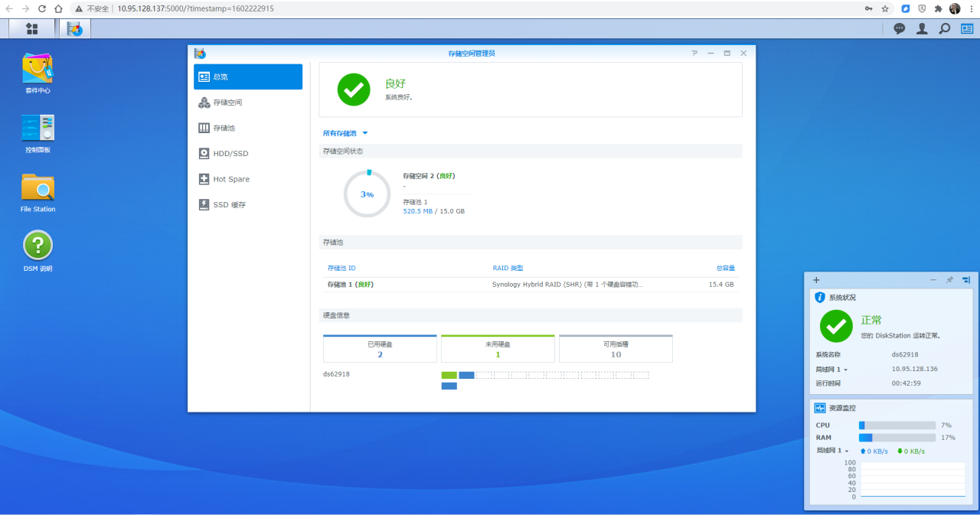Open the DSM main menu grid icon
The width and height of the screenshot is (980, 515).
click(x=32, y=28)
